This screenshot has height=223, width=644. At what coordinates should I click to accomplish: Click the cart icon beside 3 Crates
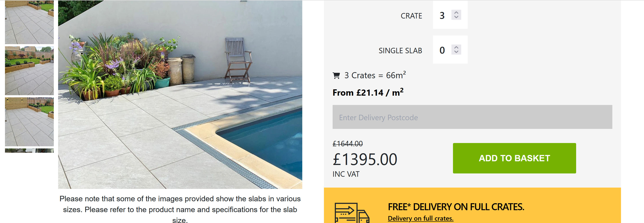pyautogui.click(x=337, y=75)
